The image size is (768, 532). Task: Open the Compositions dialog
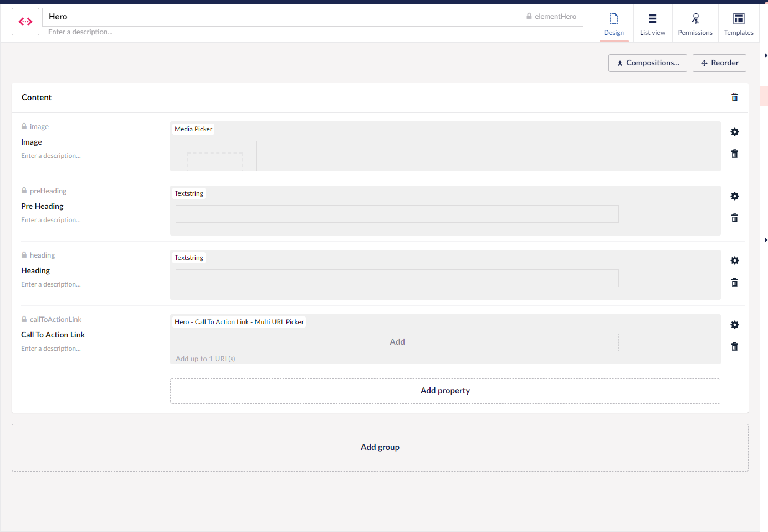[x=647, y=63]
